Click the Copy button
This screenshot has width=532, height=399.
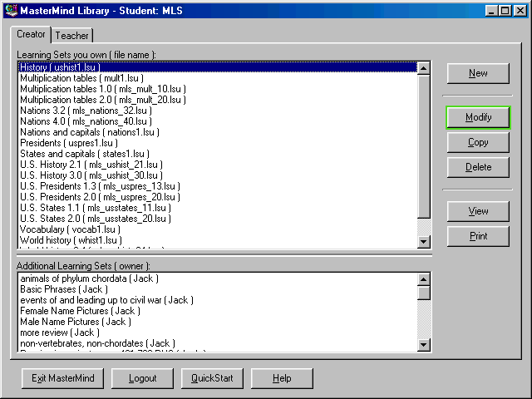[478, 142]
